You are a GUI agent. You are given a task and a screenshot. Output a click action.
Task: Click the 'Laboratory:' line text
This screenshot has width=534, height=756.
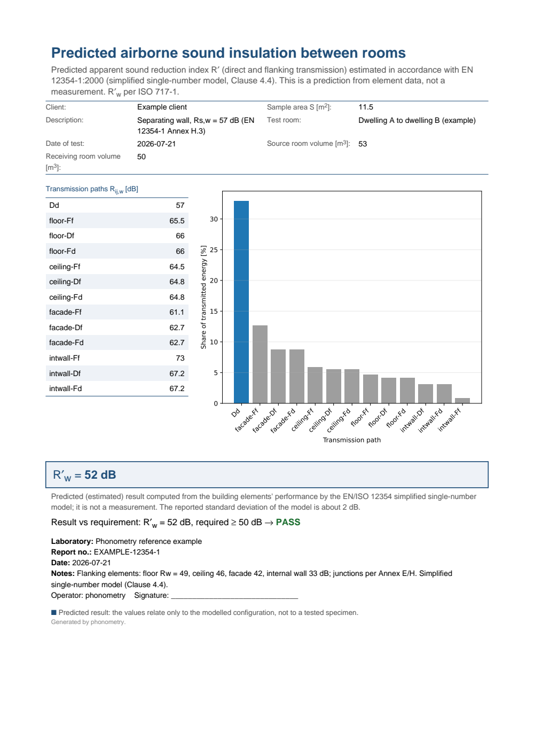pos(127,541)
